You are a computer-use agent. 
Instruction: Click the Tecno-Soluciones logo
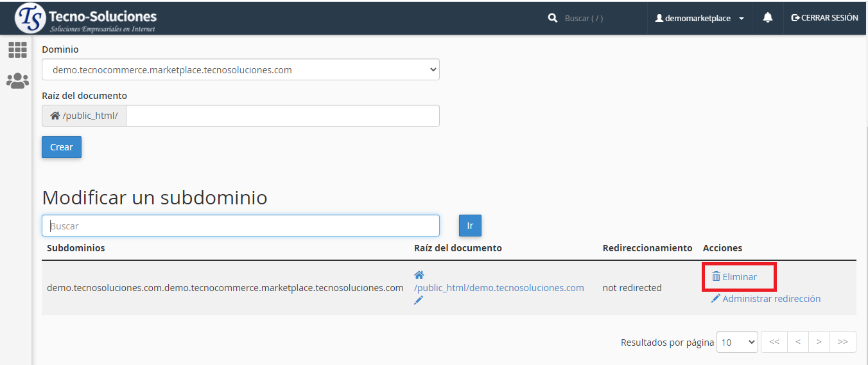86,19
